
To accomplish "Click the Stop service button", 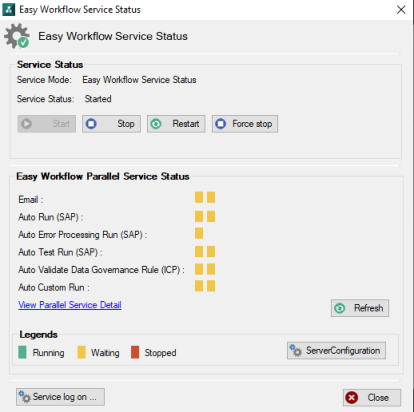I will pos(111,124).
